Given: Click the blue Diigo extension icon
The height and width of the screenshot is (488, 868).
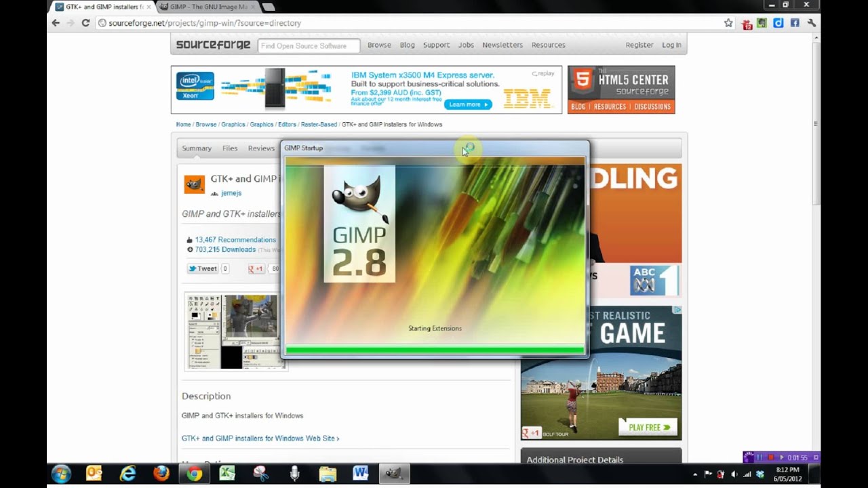Looking at the screenshot, I should [x=778, y=23].
